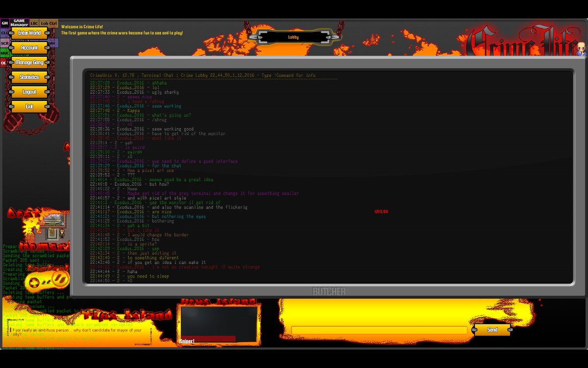Click the mayor candidate tip text
The height and width of the screenshot is (368, 588).
tap(77, 332)
